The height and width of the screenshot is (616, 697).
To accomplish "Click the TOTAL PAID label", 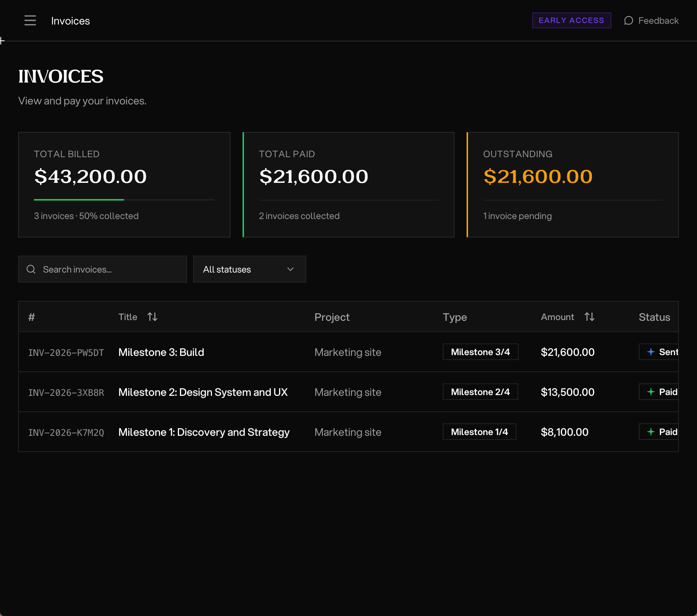I will click(x=287, y=154).
